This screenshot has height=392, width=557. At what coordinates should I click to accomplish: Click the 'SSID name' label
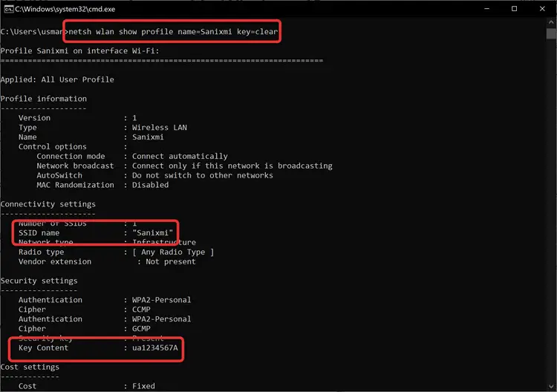click(39, 233)
